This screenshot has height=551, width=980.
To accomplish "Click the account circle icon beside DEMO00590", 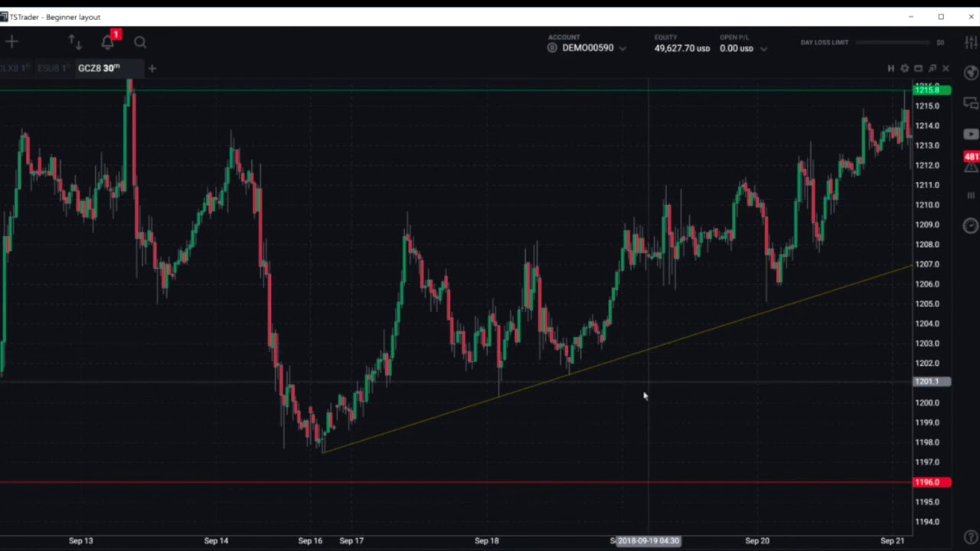I will [x=552, y=48].
